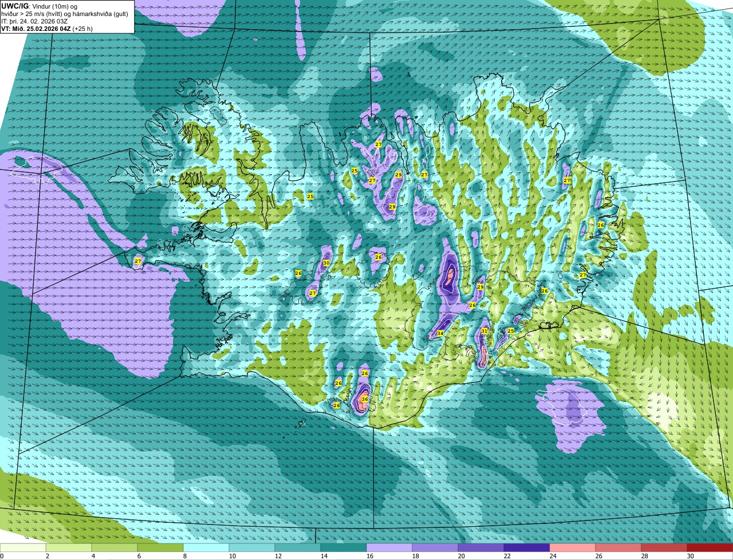Select the 20–22 violet legend swatch
The width and height of the screenshot is (733, 560).
(481, 547)
